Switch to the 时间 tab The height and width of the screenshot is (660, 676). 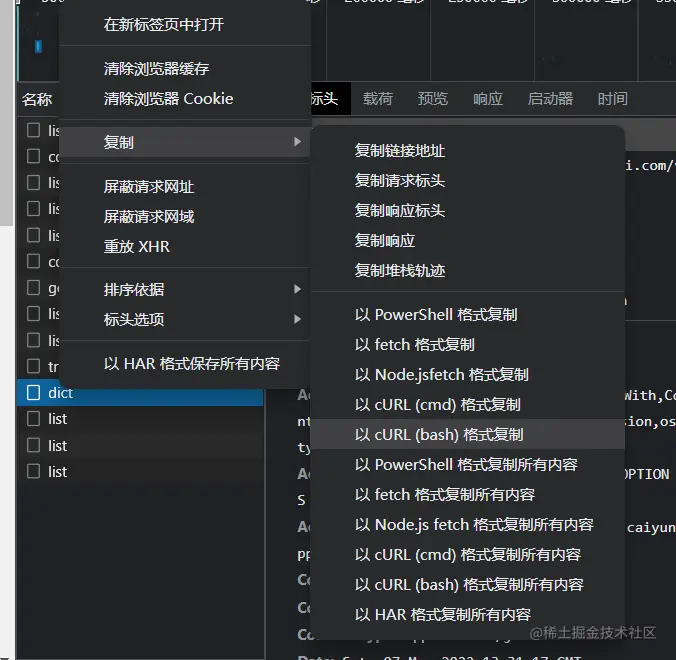tap(612, 99)
